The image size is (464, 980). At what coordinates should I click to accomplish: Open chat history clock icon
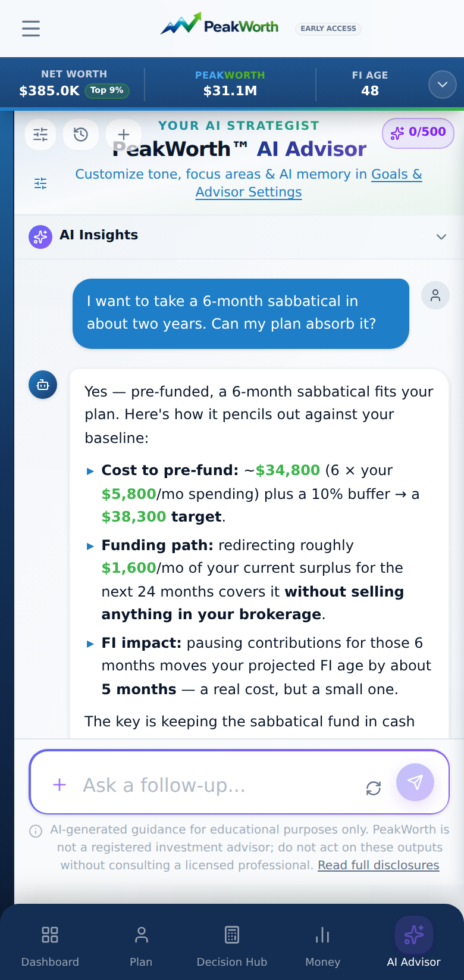pos(81,135)
